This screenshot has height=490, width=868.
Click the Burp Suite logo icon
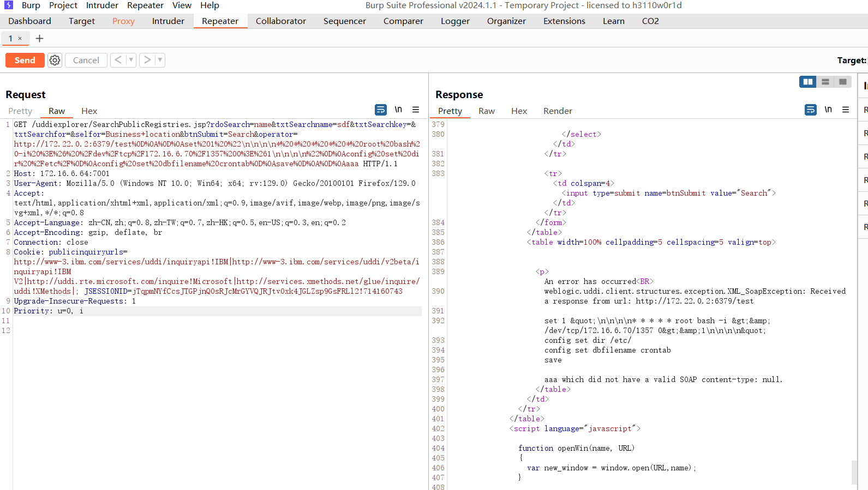pos(9,5)
